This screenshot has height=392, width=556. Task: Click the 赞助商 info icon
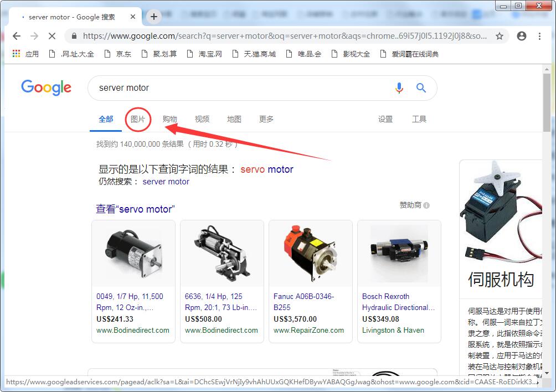tap(426, 205)
